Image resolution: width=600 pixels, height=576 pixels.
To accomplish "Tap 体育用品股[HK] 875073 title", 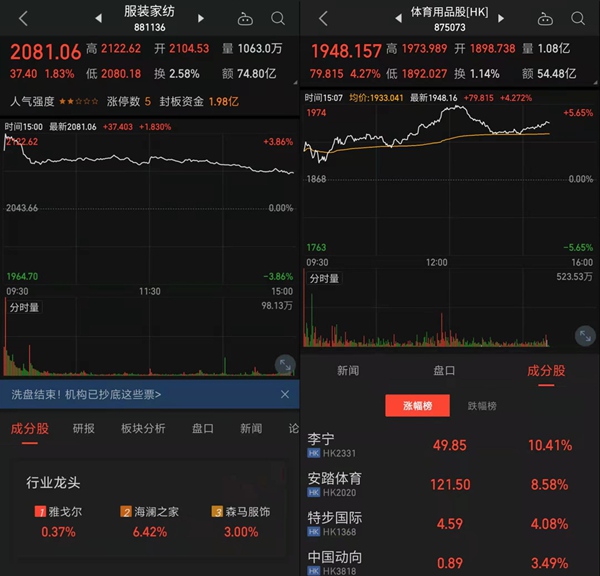I will [450, 18].
